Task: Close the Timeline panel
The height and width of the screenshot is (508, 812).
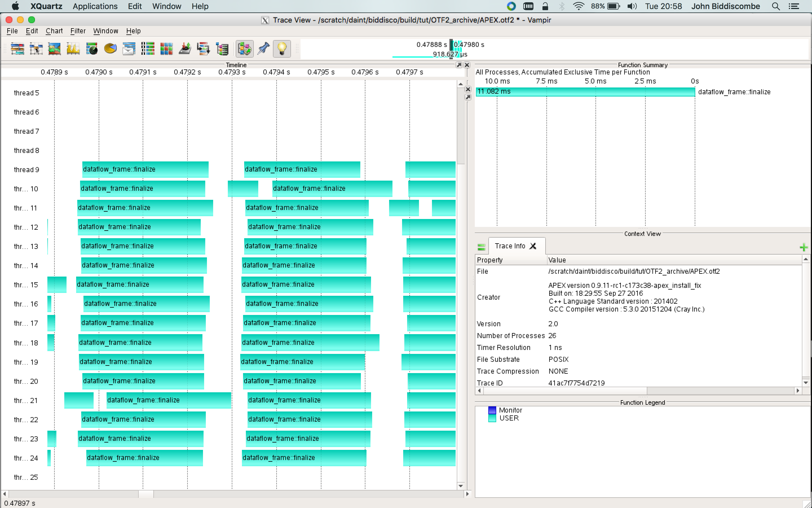Action: tap(467, 65)
